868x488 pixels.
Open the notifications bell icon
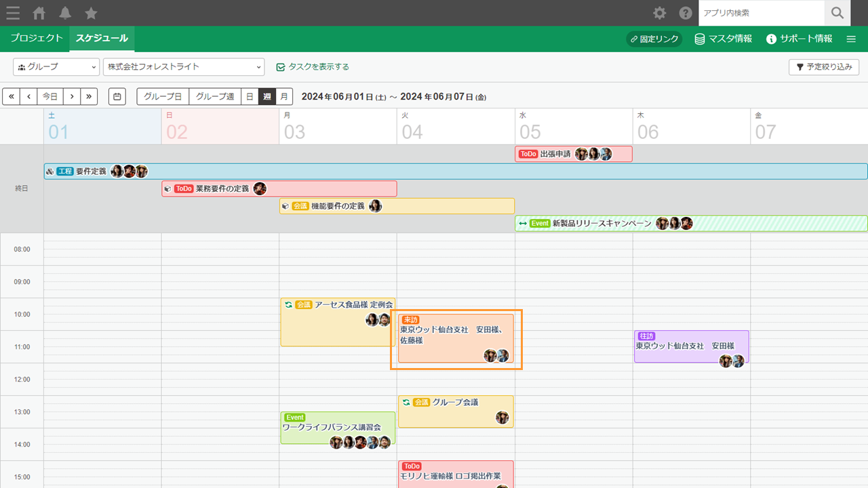click(x=65, y=13)
